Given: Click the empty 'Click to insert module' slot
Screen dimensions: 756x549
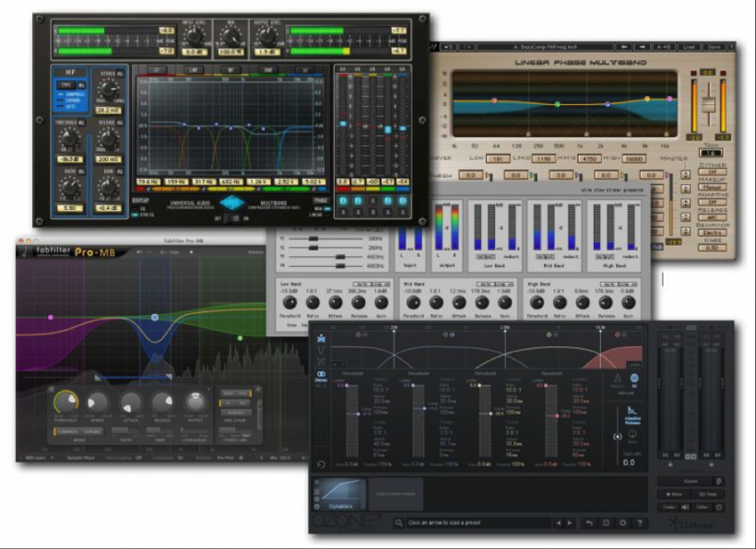Looking at the screenshot, I should coord(396,494).
